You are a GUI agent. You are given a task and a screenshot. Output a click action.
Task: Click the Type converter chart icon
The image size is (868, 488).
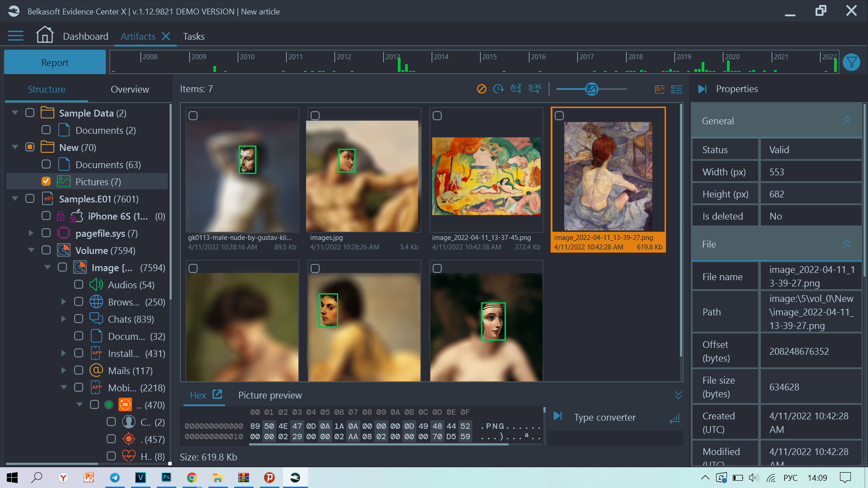(x=675, y=419)
